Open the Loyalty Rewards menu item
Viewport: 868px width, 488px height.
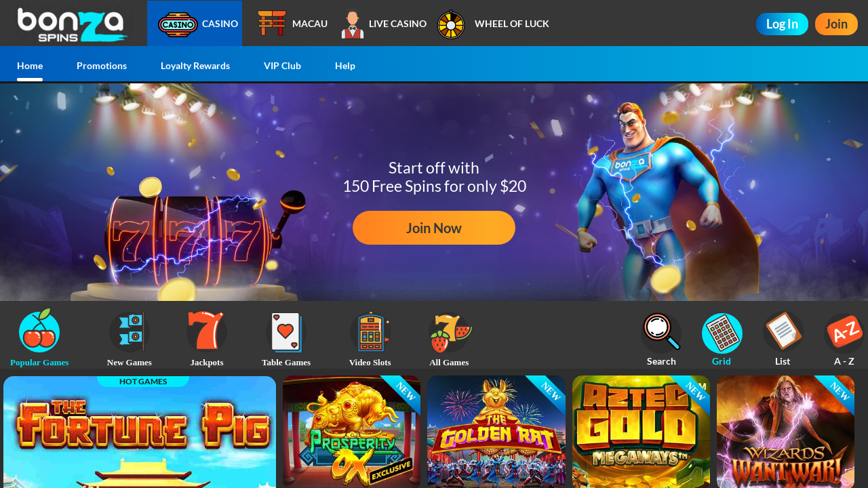pyautogui.click(x=195, y=66)
